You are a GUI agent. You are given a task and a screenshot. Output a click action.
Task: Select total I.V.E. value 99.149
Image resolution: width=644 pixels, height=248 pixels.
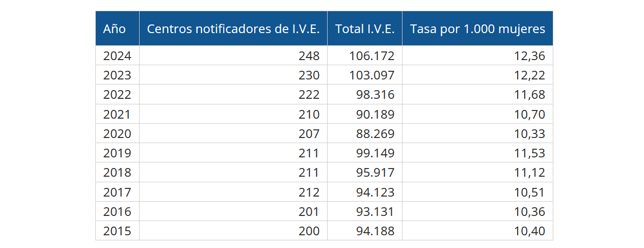[374, 153]
